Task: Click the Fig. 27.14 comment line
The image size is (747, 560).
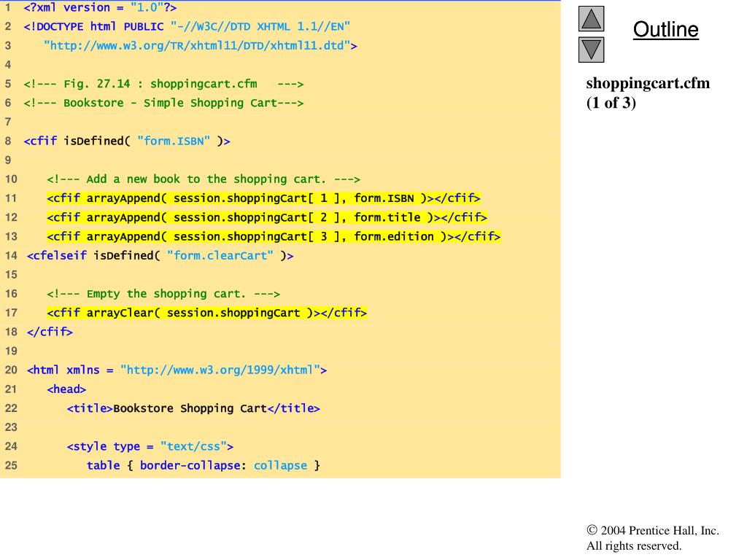Action: (163, 84)
